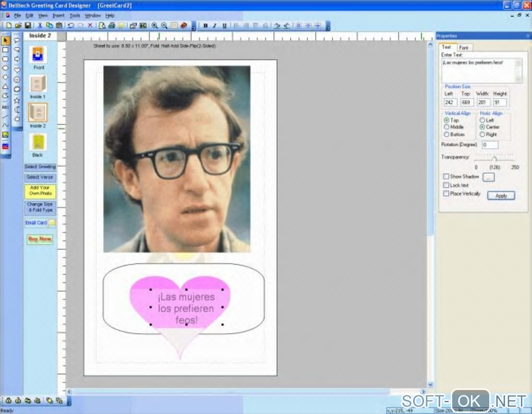Enable the Lock text checkbox
This screenshot has width=532, height=414.
(446, 185)
